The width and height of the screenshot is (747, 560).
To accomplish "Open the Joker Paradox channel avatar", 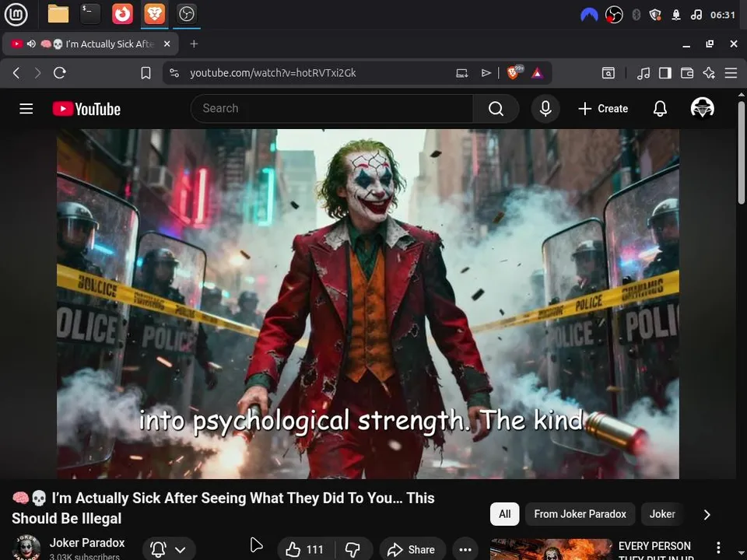I will [x=26, y=548].
